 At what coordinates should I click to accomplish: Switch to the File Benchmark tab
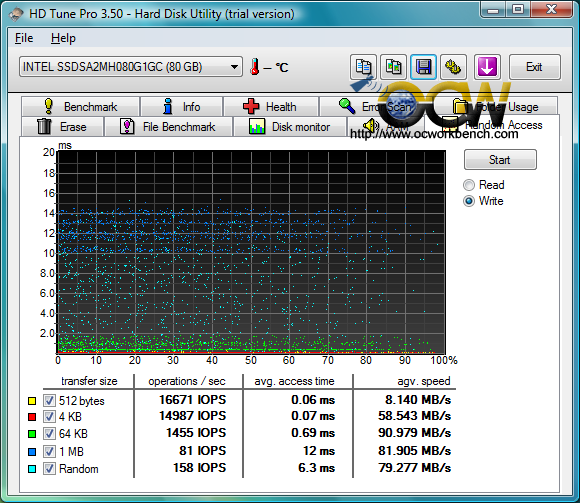pos(169,126)
